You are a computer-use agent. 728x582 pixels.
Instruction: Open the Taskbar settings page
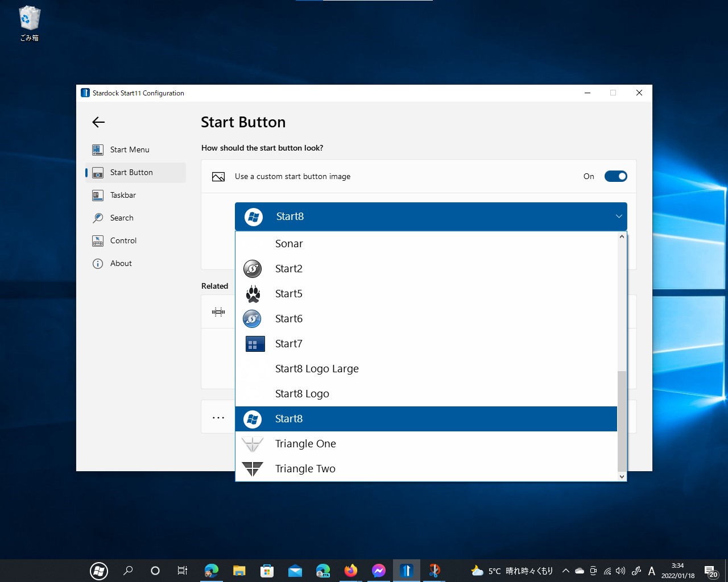[x=123, y=195]
